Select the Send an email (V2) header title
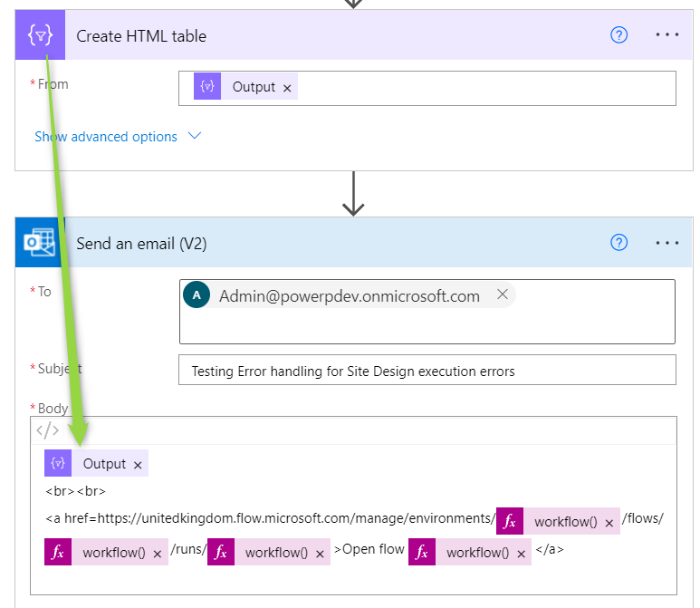700x608 pixels. click(141, 244)
